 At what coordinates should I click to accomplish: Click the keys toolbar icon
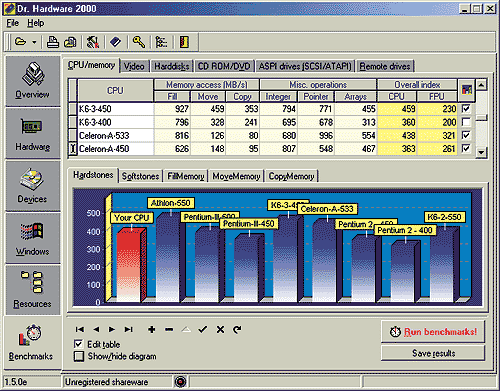[x=139, y=42]
